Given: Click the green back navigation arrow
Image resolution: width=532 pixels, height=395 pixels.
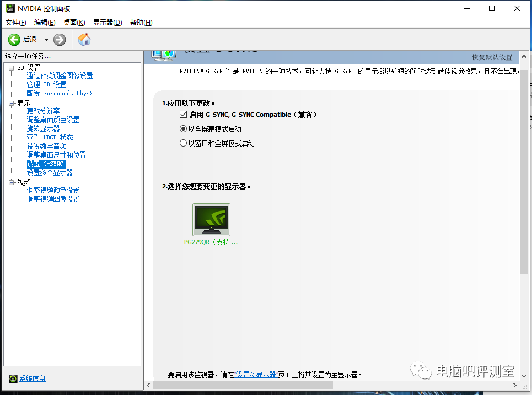Looking at the screenshot, I should 15,39.
